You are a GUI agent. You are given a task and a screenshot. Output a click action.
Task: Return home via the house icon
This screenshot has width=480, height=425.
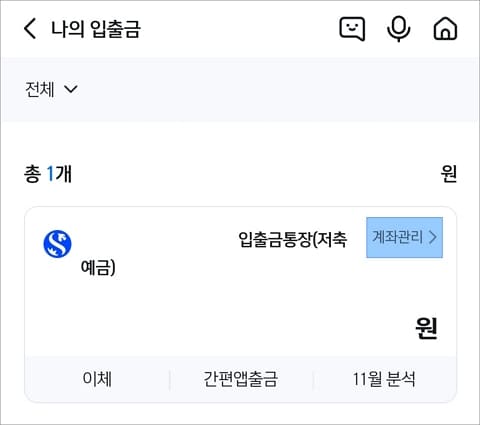(445, 29)
